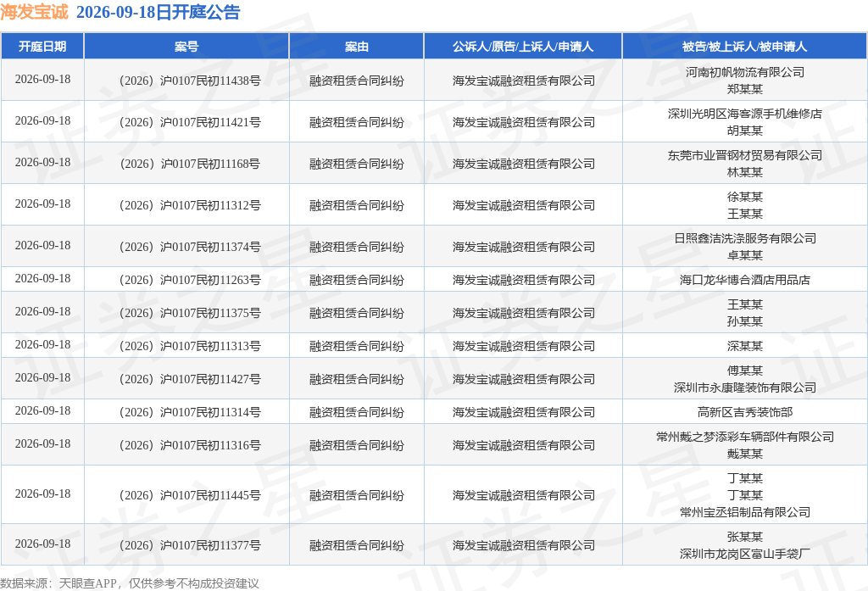
Task: Select case number 沪0107民初11374号
Action: pos(190,247)
